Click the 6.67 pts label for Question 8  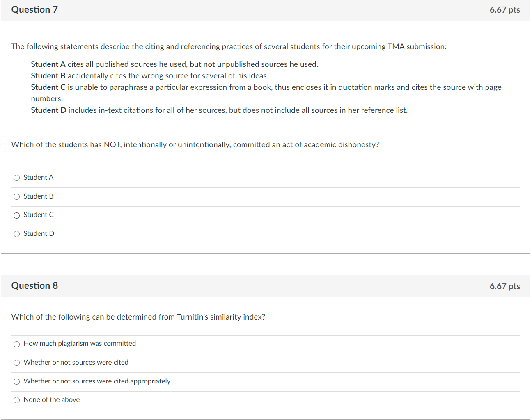tap(505, 286)
